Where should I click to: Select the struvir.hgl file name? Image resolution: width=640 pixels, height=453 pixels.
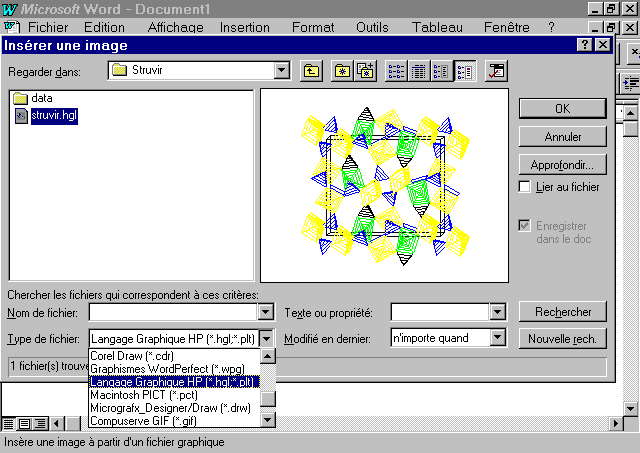pos(54,115)
